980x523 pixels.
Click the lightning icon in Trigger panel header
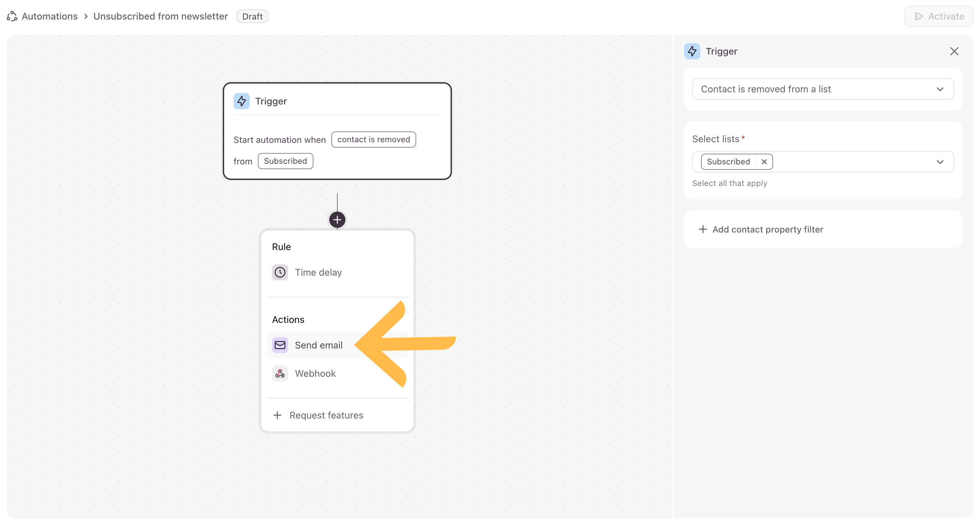pos(692,51)
